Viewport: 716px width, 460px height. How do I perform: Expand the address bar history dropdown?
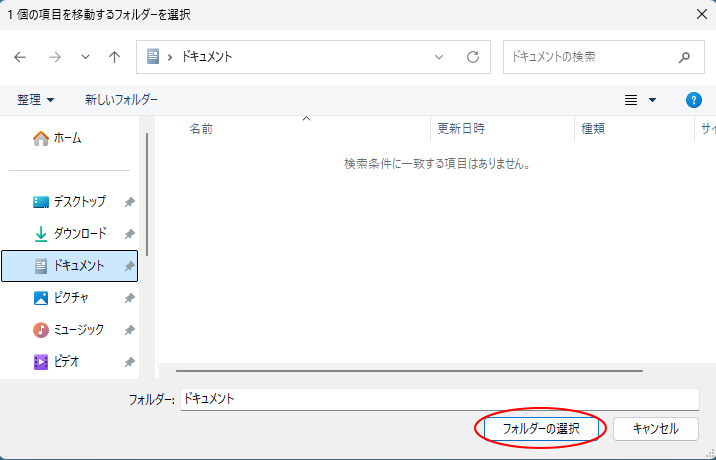pyautogui.click(x=439, y=57)
